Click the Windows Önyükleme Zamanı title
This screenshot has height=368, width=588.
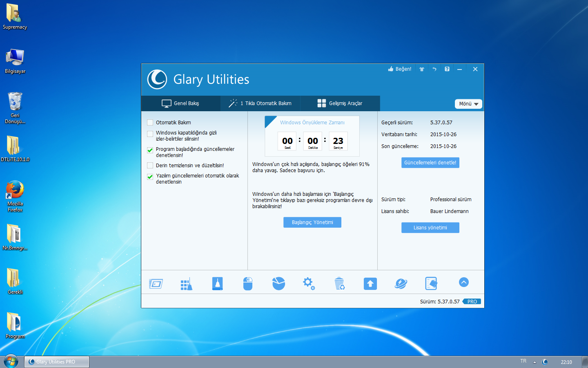tap(312, 123)
